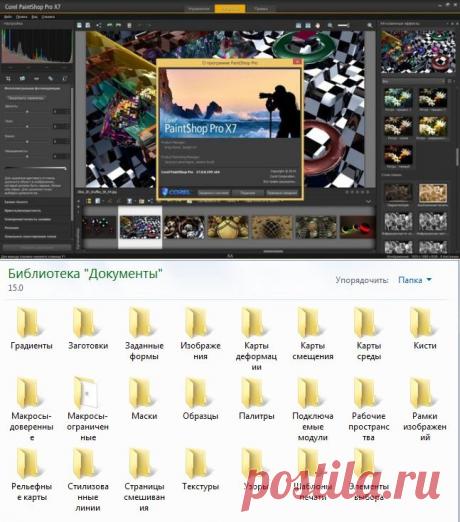Open the Рельефные карты folder

pyautogui.click(x=31, y=475)
